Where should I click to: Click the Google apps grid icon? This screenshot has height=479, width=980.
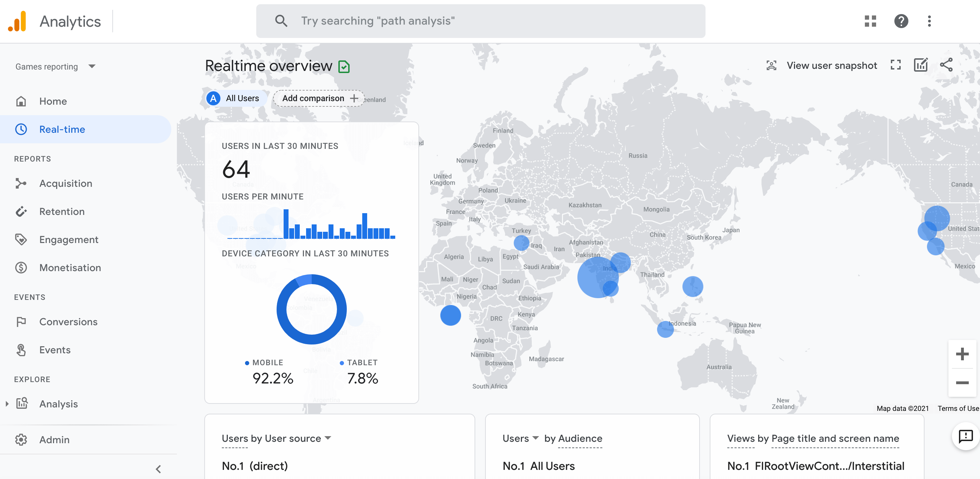870,21
